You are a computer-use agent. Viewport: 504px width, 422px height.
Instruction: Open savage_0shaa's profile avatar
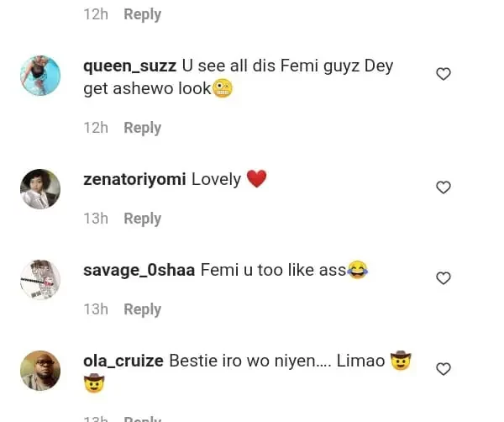pos(40,280)
